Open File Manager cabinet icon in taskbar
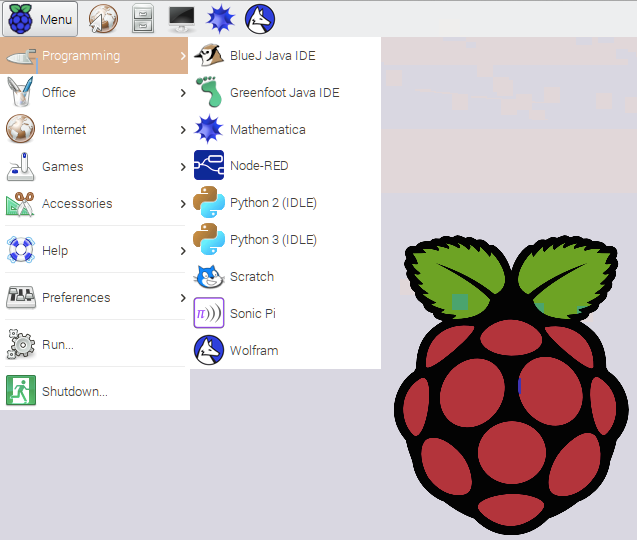 point(143,19)
